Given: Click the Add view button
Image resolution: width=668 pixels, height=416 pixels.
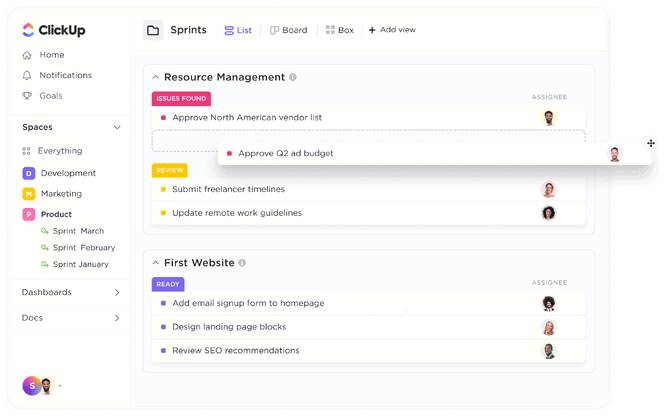Looking at the screenshot, I should tap(392, 30).
